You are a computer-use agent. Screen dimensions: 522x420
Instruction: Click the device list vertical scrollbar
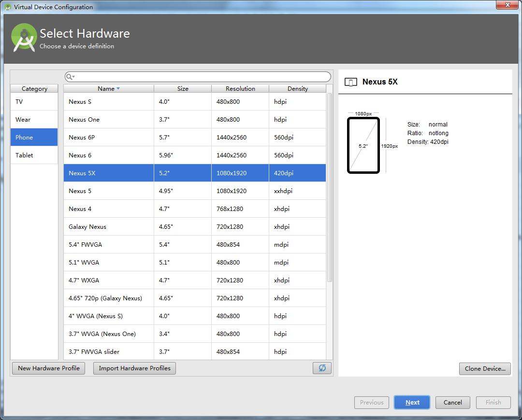point(330,188)
